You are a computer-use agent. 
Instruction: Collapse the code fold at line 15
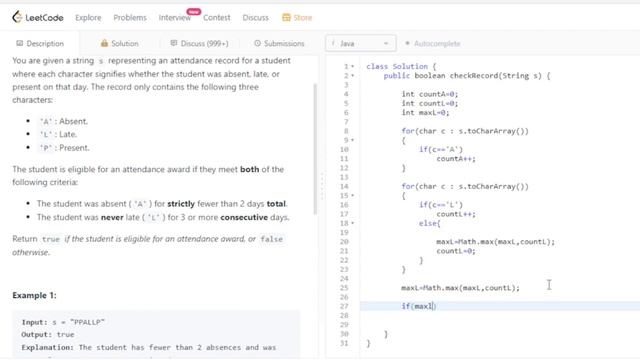[353, 196]
